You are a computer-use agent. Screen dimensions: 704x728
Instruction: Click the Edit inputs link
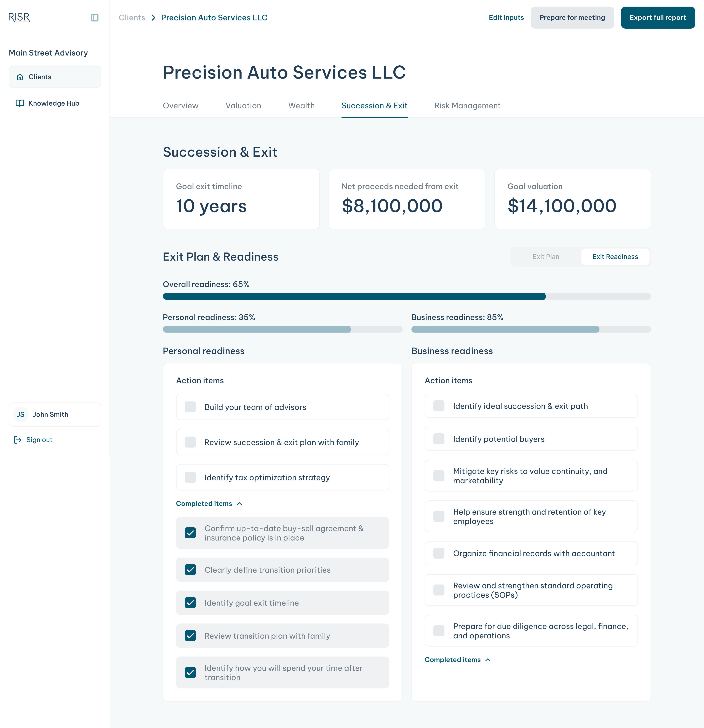(x=506, y=17)
